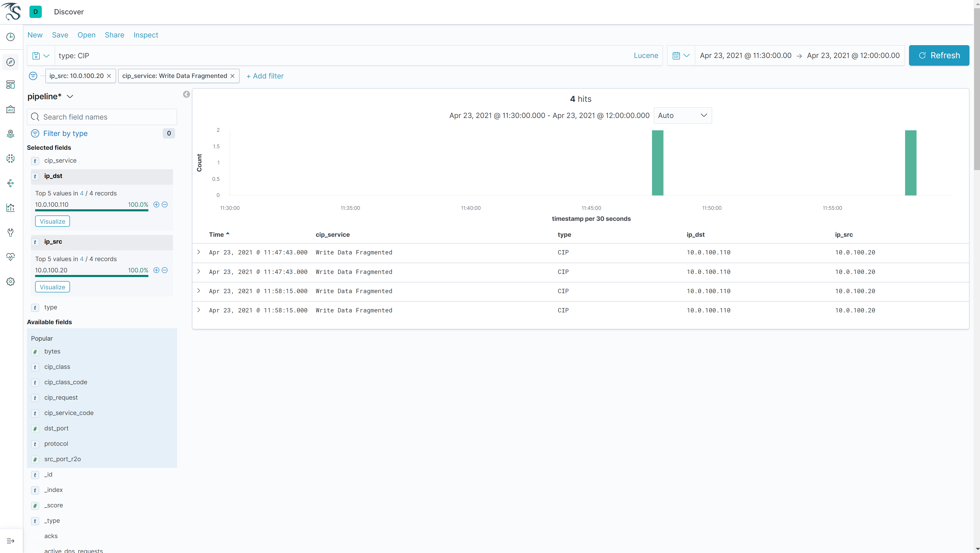Open the filter options circle icon
Image resolution: width=980 pixels, height=553 pixels.
coord(33,76)
